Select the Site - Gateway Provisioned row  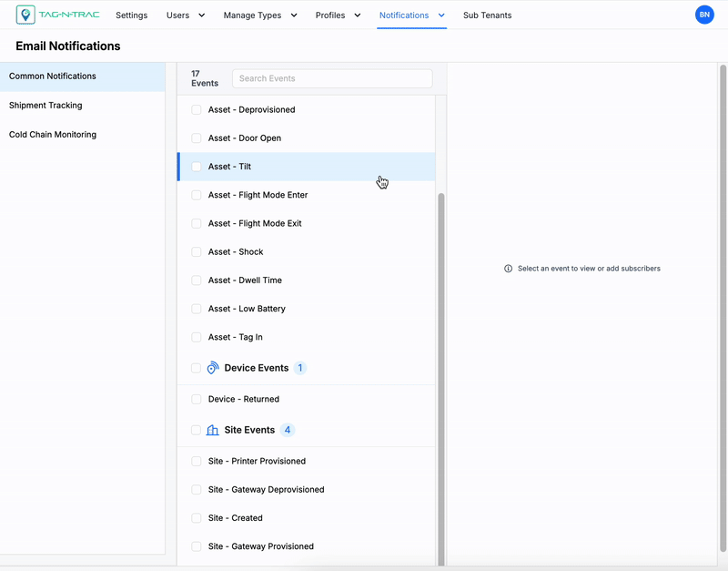click(307, 546)
